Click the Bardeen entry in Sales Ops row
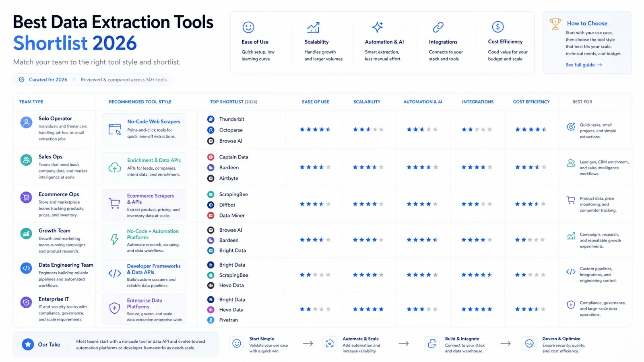The width and height of the screenshot is (644, 362). pyautogui.click(x=229, y=167)
